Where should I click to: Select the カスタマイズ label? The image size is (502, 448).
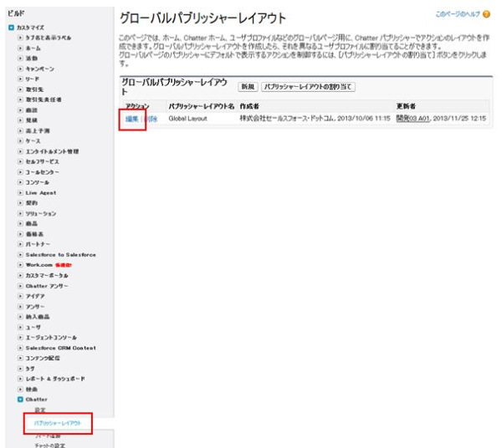coord(30,28)
